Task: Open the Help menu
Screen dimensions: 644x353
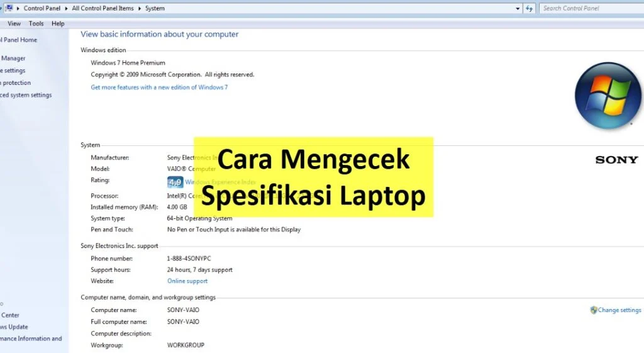Action: point(58,23)
